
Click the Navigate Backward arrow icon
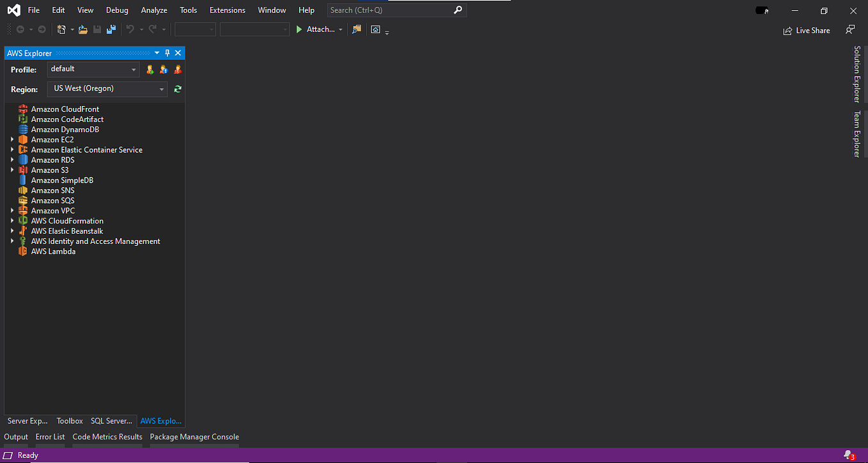[19, 29]
